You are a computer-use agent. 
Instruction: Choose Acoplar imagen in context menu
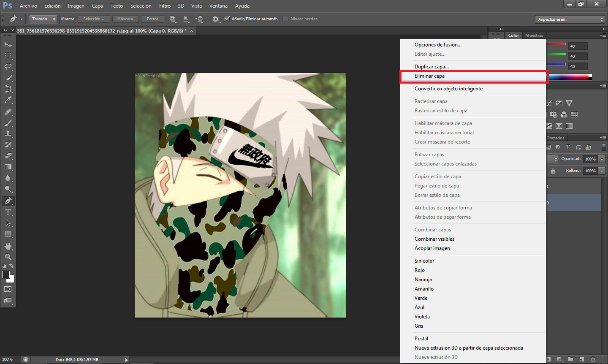click(473, 248)
